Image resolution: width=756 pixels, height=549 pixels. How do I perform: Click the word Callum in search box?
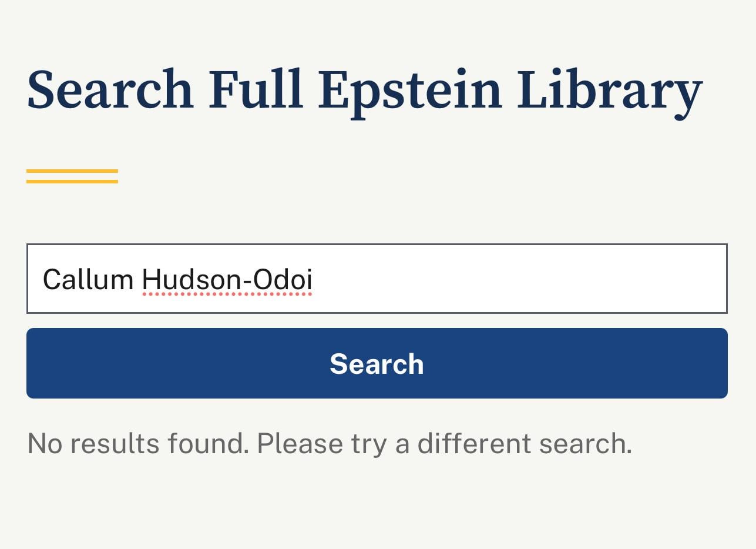[88, 280]
